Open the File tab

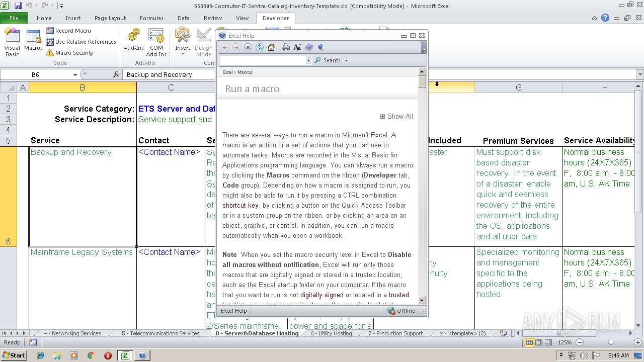click(14, 18)
